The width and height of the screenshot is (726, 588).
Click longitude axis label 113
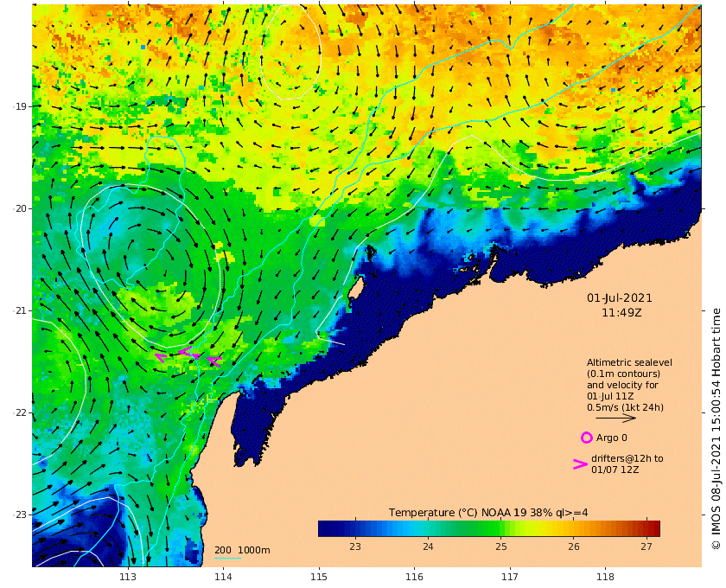click(x=128, y=577)
